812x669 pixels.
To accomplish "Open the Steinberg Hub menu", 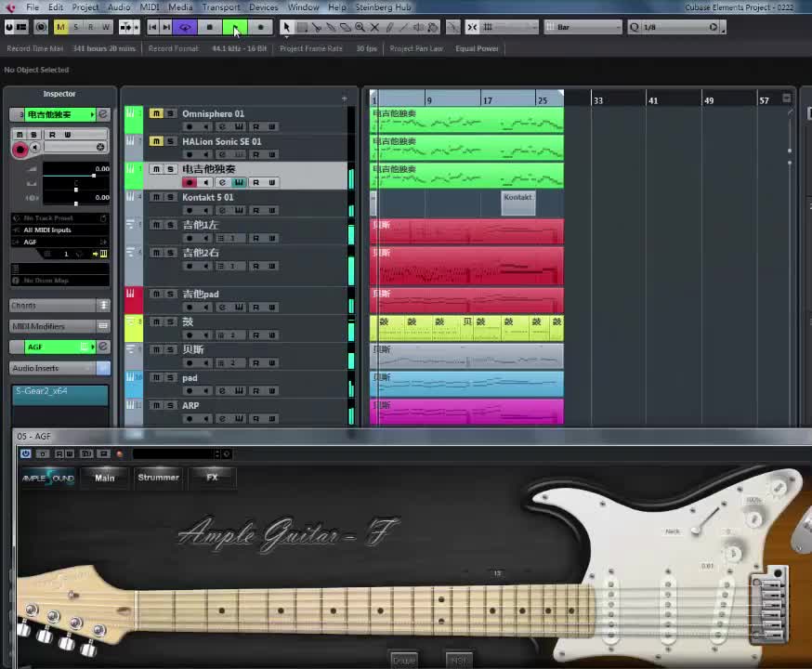I will pos(383,7).
